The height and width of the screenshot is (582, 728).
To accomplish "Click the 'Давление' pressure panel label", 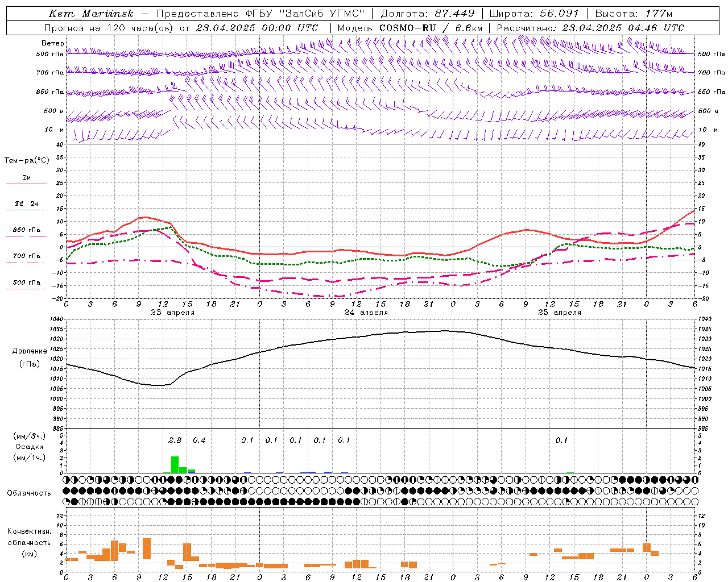I will pyautogui.click(x=30, y=351).
